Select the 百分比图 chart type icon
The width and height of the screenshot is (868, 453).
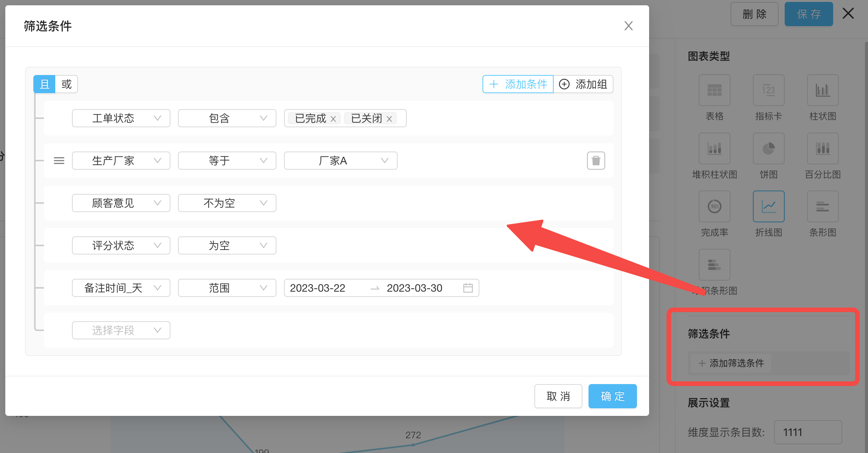point(823,148)
